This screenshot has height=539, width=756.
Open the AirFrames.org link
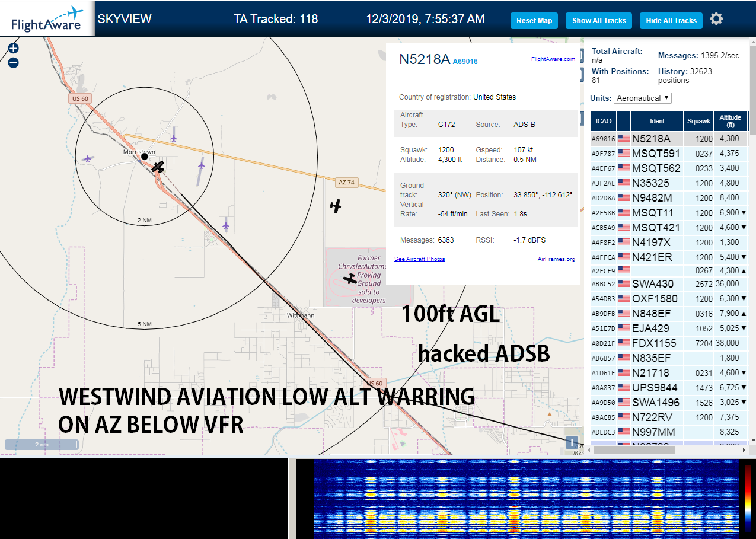pos(556,259)
